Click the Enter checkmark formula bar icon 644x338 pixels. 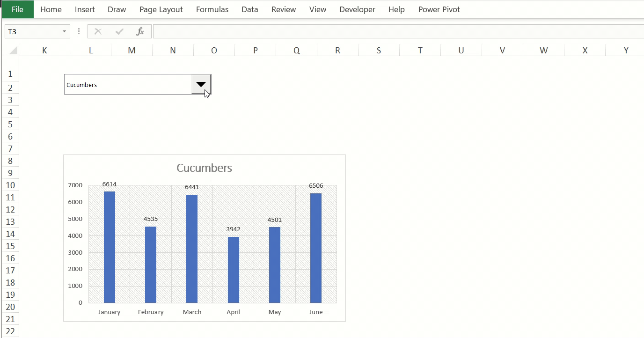[x=119, y=31]
